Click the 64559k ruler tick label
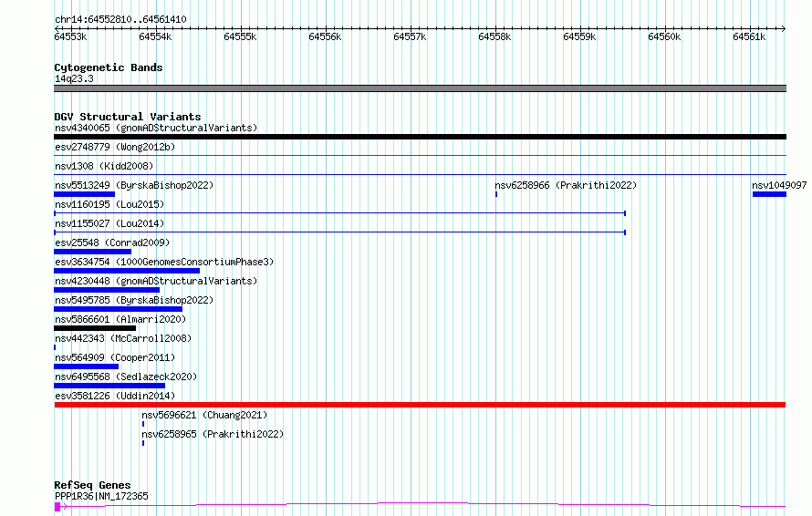This screenshot has width=812, height=516. (x=579, y=37)
